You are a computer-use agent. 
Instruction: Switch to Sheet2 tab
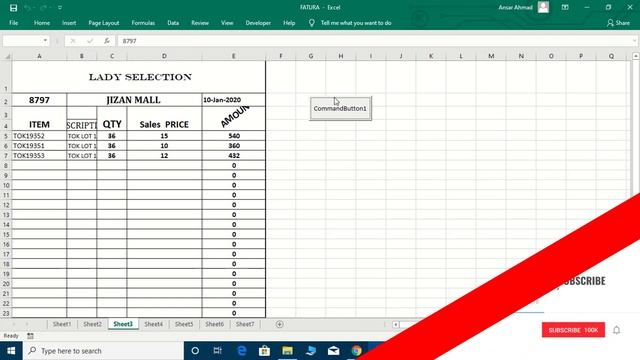click(x=92, y=324)
